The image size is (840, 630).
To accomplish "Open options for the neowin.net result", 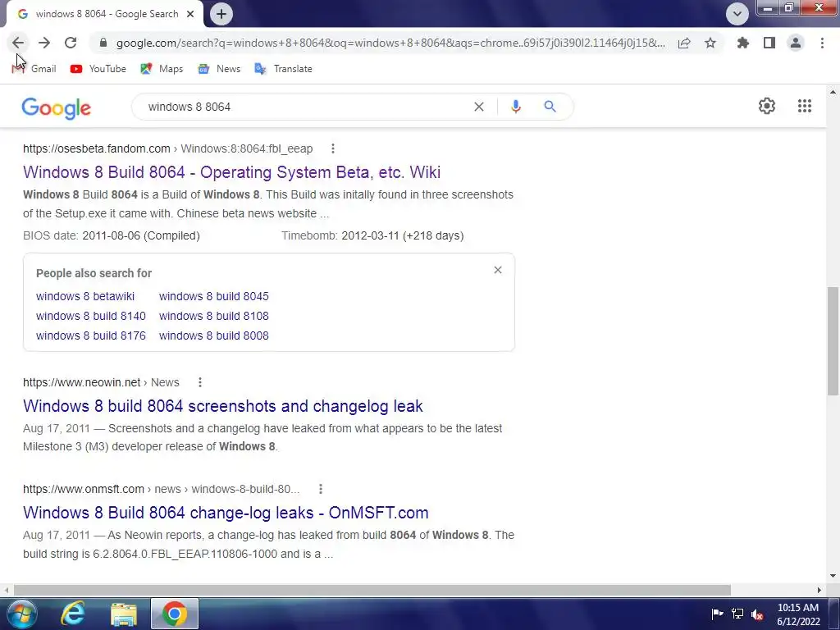I will pyautogui.click(x=200, y=382).
